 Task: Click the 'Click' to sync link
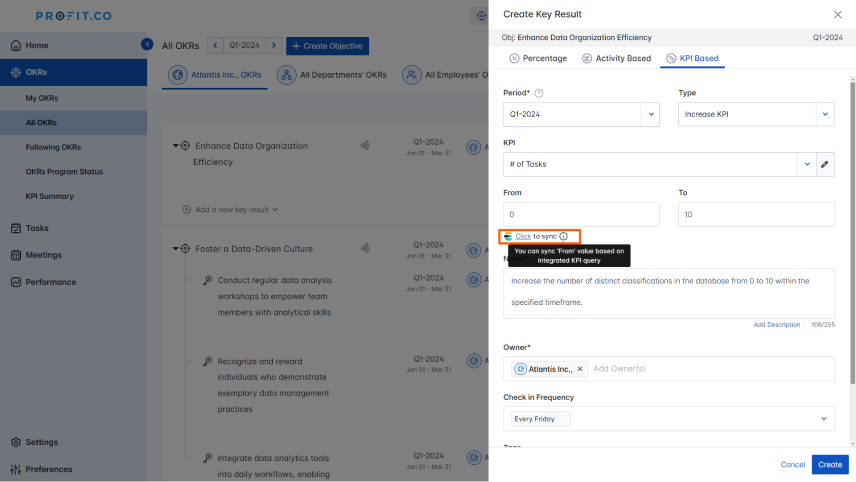pos(523,236)
